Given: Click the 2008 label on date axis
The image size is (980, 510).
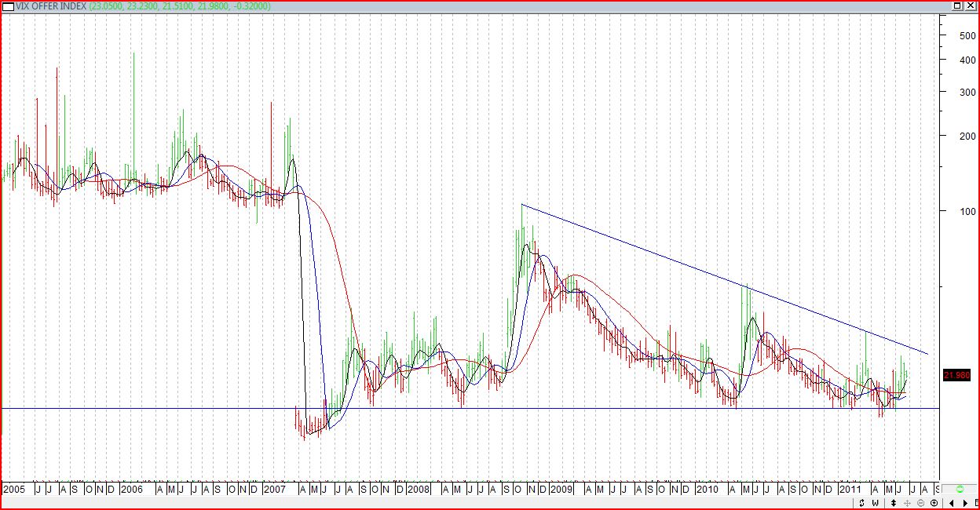Looking at the screenshot, I should tap(419, 490).
